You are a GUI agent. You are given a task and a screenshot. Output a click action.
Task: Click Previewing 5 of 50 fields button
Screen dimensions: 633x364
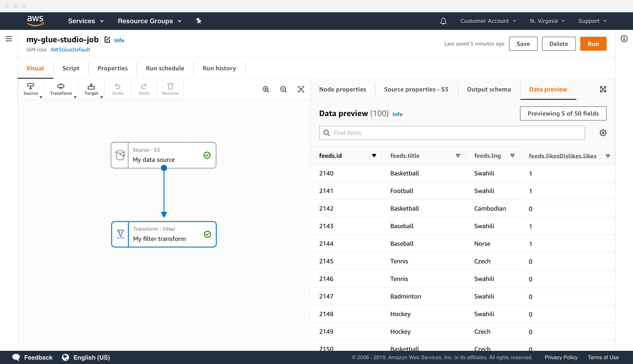point(563,113)
